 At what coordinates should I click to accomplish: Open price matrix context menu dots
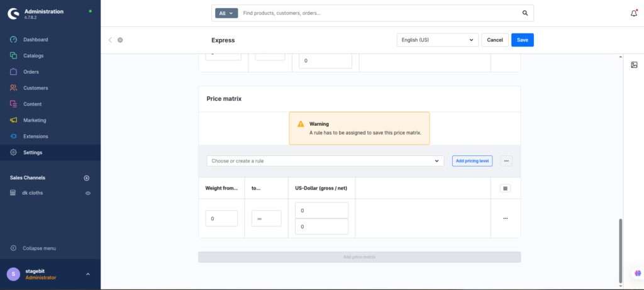point(506,161)
